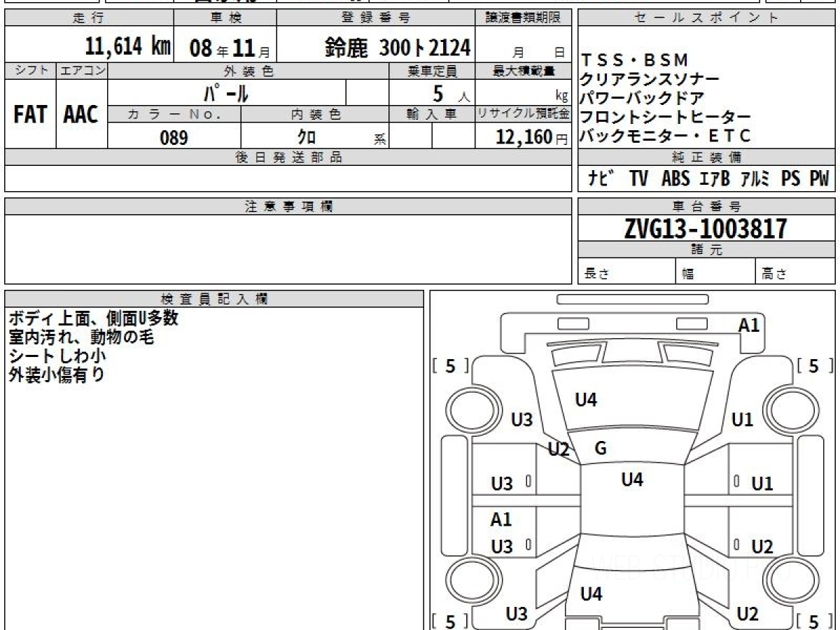This screenshot has height=630, width=840.
Task: Click the 後日発送部品 header
Action: coord(288,157)
